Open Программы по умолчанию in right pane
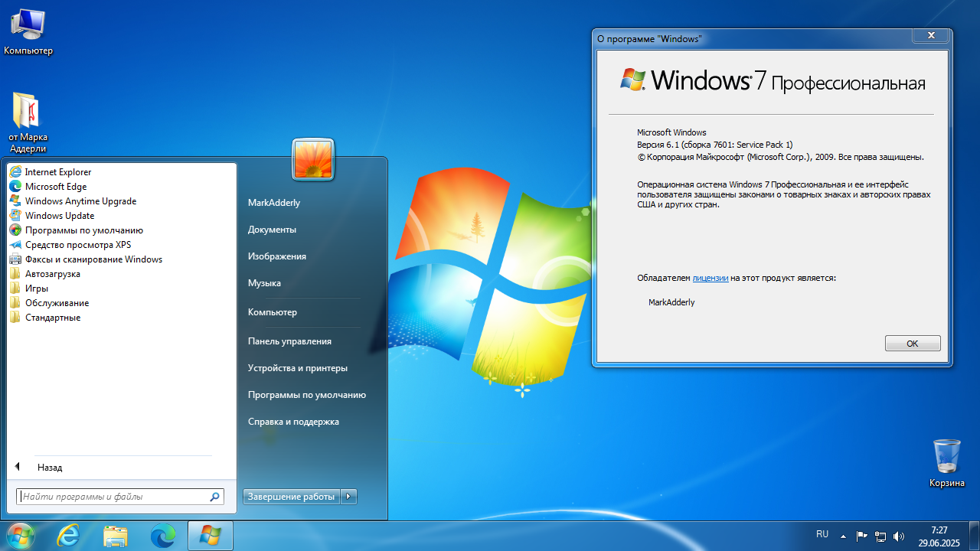Screen dimensions: 980x551 (307, 395)
